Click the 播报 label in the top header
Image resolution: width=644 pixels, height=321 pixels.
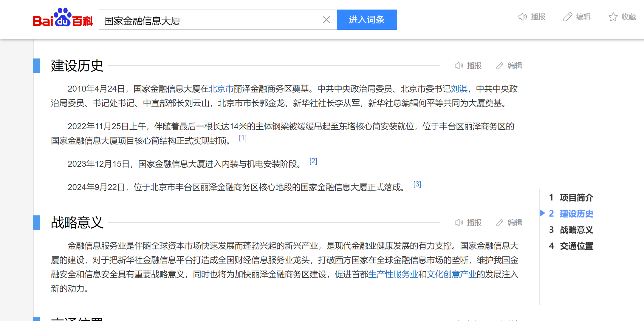(x=538, y=17)
